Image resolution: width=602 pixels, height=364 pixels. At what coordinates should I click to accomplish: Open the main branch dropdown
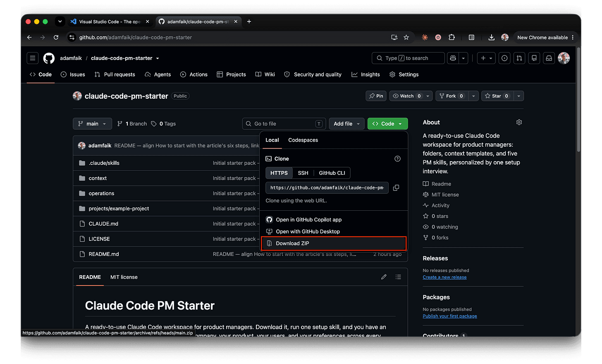coord(92,124)
